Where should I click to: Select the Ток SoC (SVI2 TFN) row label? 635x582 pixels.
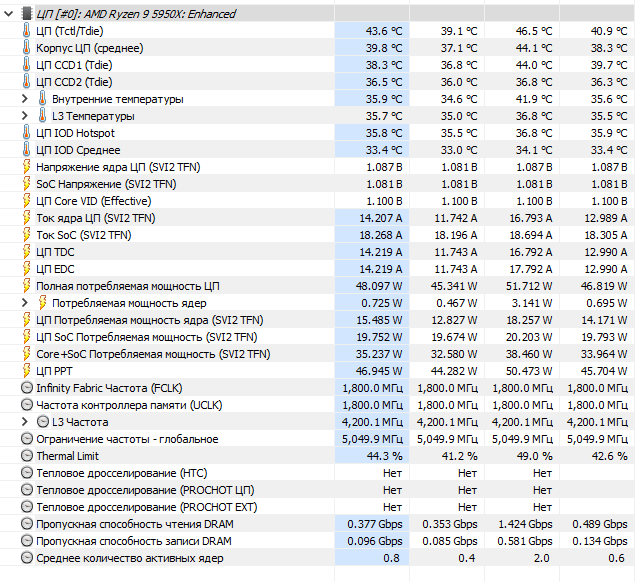pyautogui.click(x=84, y=235)
